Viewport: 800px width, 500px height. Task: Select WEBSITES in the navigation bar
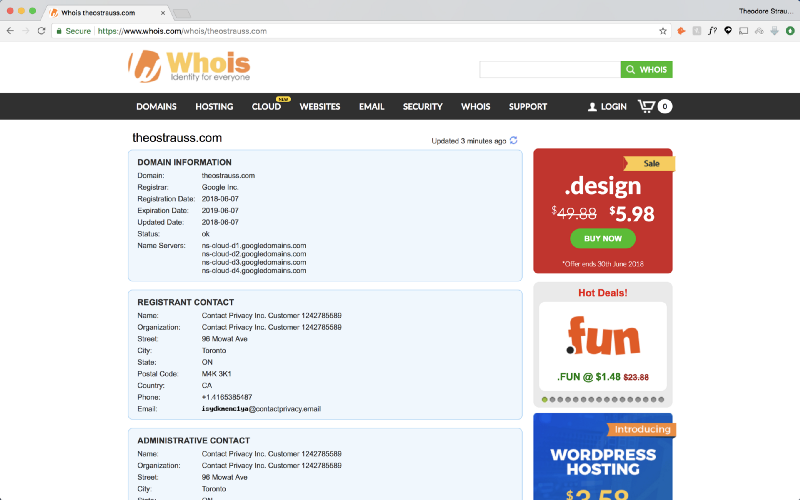(320, 107)
